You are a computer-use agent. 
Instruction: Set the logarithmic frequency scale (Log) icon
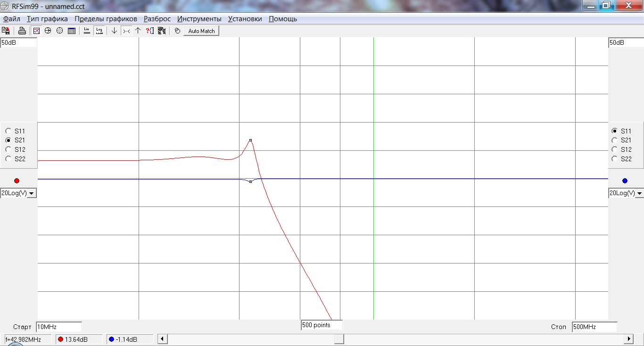point(99,31)
